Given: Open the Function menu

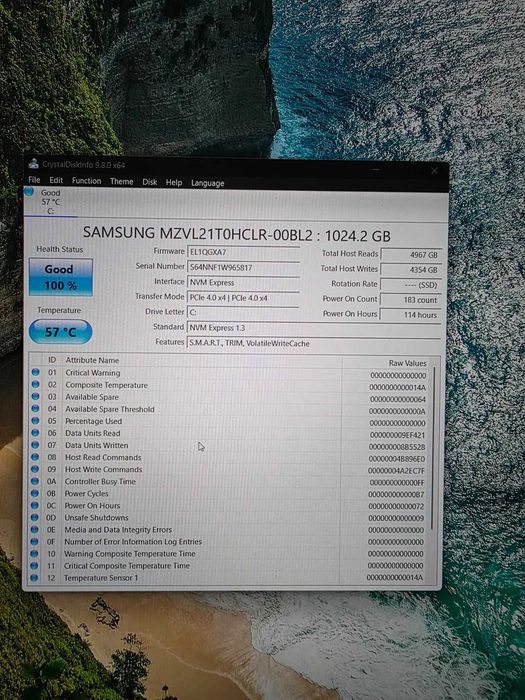Looking at the screenshot, I should coord(87,181).
